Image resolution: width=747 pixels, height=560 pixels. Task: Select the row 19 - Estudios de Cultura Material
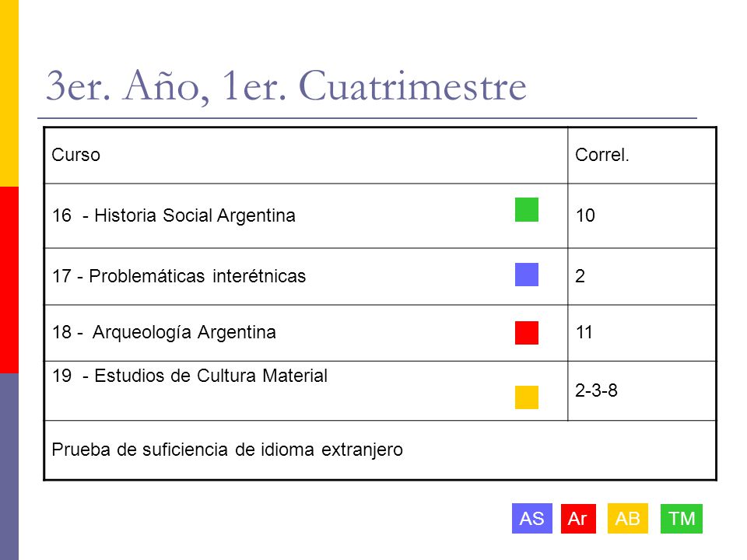point(380,391)
